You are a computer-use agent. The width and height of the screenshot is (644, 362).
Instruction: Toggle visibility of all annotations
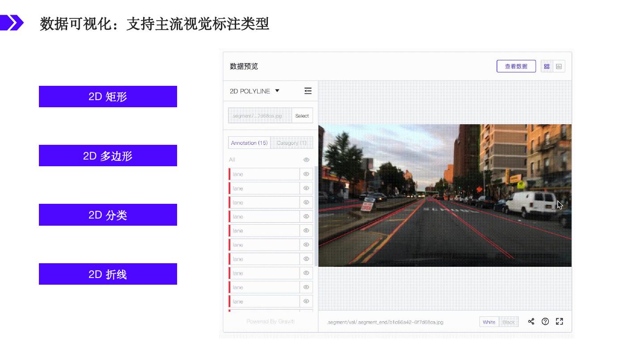click(306, 160)
